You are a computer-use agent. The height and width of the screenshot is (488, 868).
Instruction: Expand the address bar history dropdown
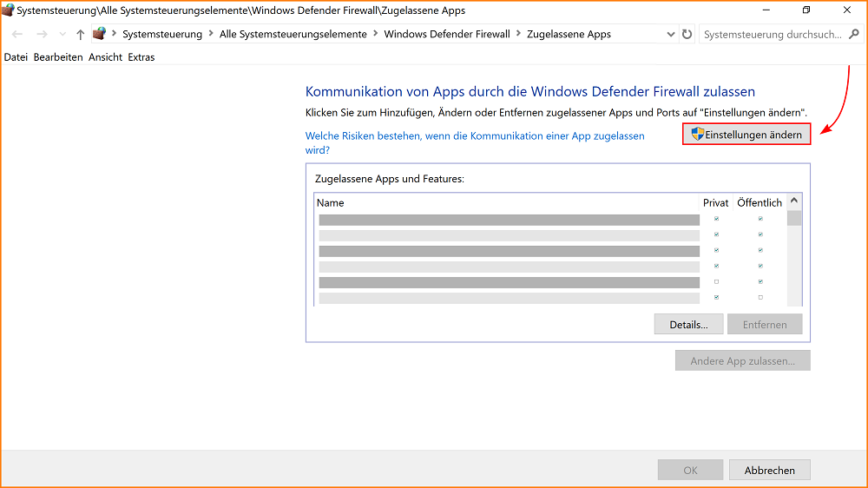point(670,35)
